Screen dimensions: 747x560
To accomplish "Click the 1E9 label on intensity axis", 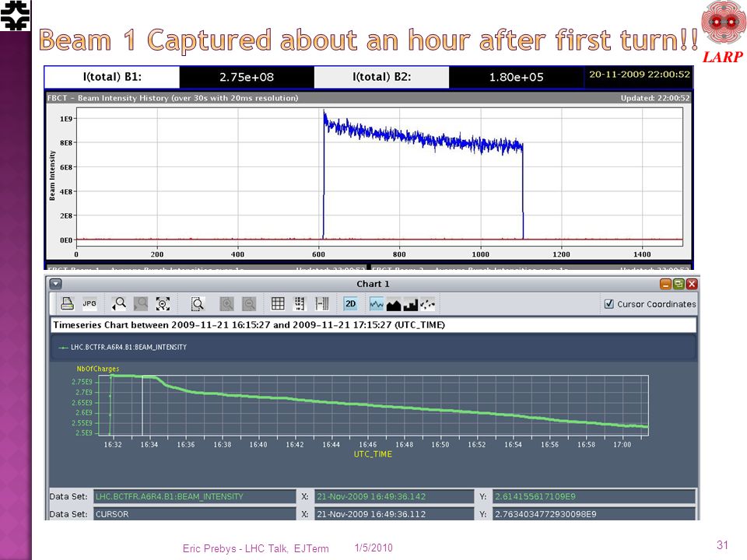I will [65, 118].
